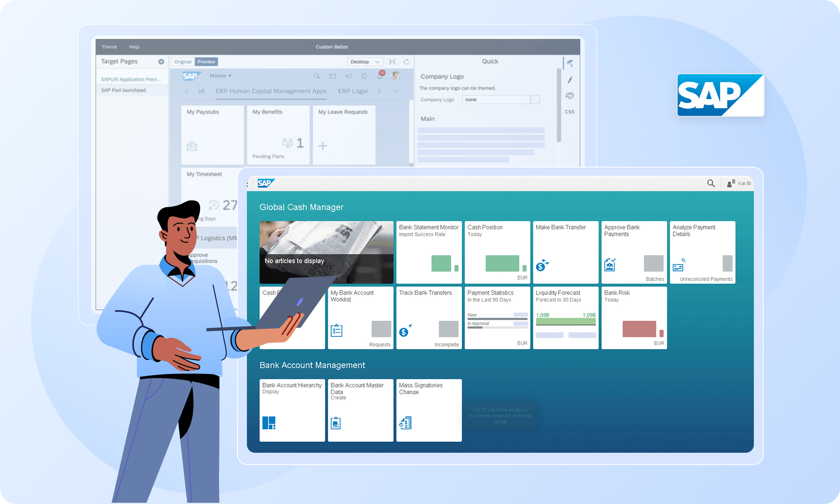The height and width of the screenshot is (504, 840).
Task: Click browse button beside Company Logo field
Action: (x=535, y=100)
